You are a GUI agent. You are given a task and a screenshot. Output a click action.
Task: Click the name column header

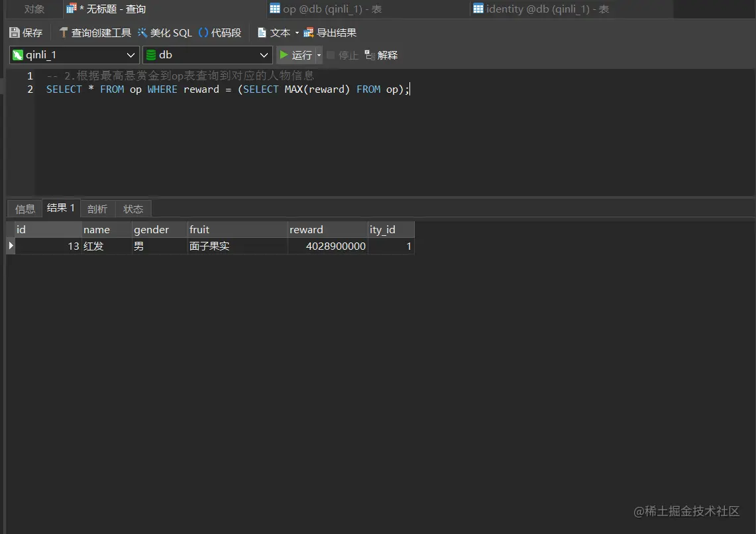107,229
